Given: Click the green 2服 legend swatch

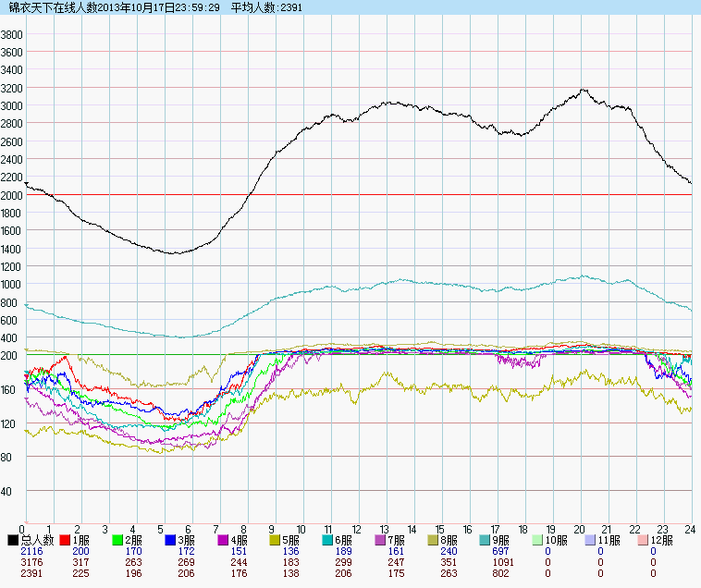Looking at the screenshot, I should pyautogui.click(x=118, y=539).
